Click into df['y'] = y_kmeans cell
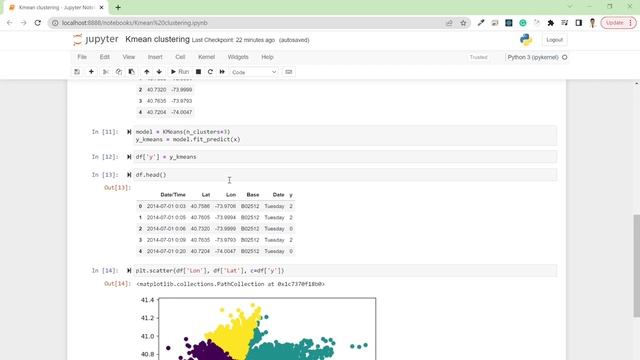 (x=345, y=157)
